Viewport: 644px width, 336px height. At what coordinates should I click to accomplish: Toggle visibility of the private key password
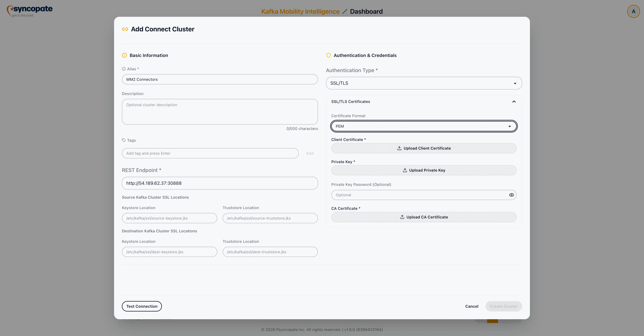(511, 195)
